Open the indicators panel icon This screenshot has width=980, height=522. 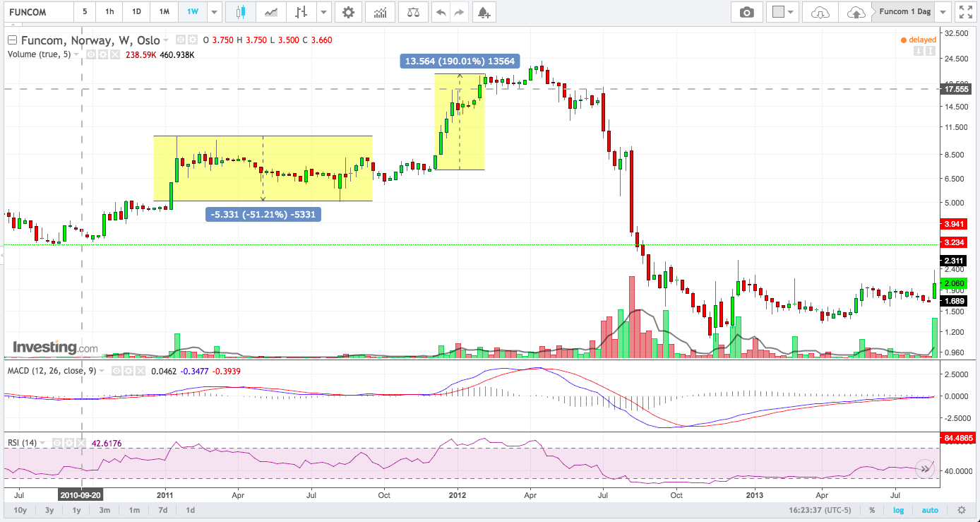pos(380,12)
